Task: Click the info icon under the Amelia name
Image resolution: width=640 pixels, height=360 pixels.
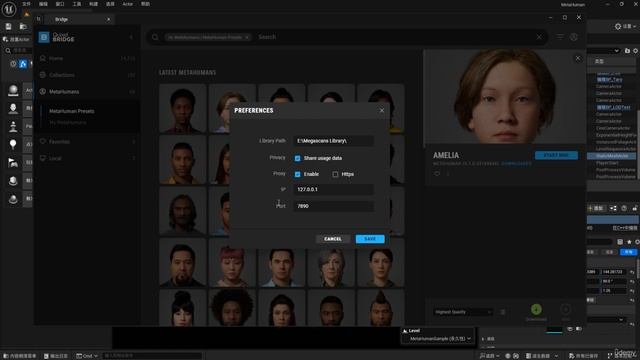Action: [448, 174]
